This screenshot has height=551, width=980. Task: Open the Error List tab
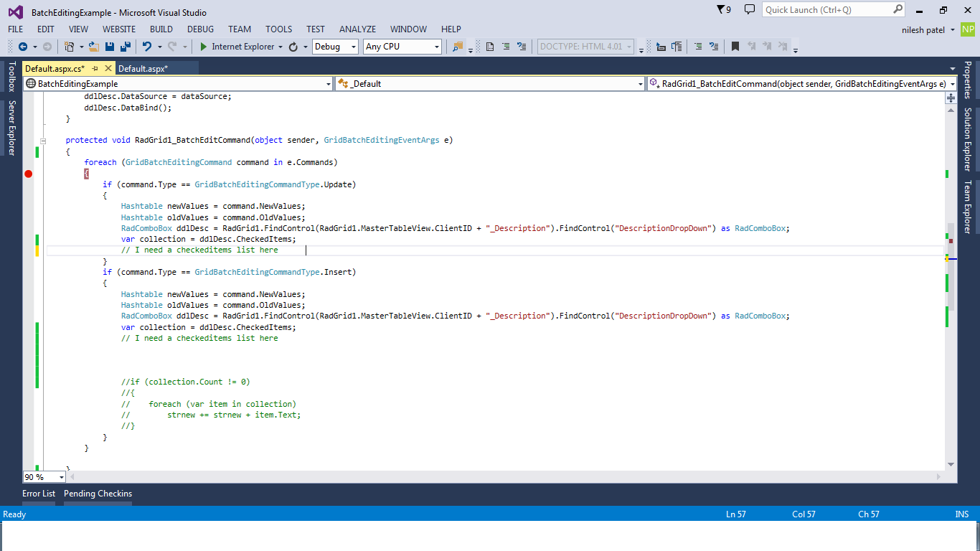(x=39, y=494)
